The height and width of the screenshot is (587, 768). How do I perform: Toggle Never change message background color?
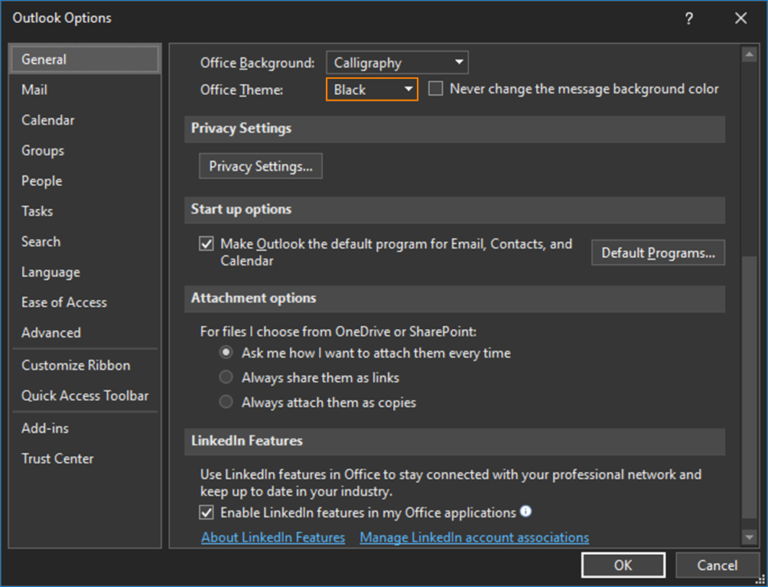click(x=436, y=89)
